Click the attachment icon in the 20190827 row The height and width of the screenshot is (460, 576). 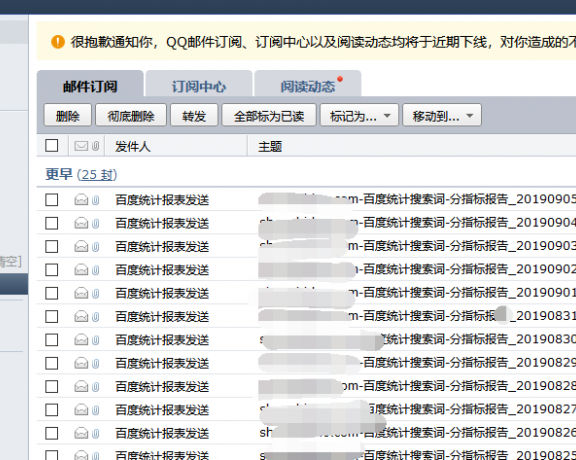(96, 410)
